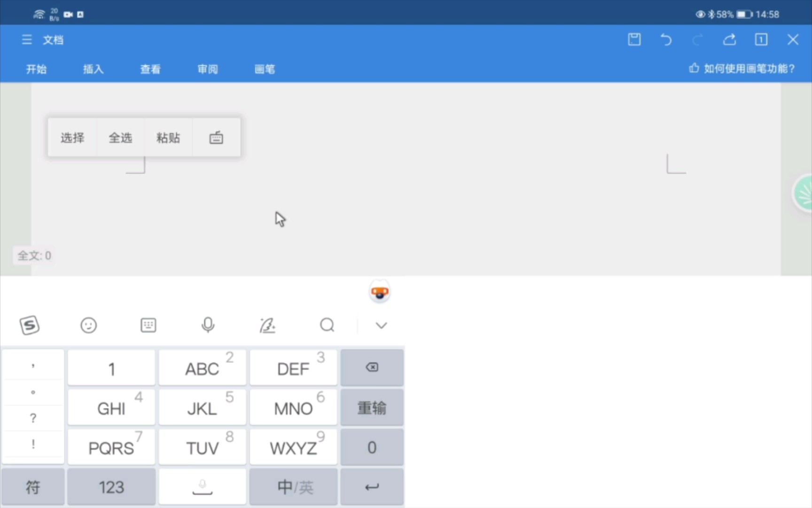Tap the enter return key

click(372, 487)
